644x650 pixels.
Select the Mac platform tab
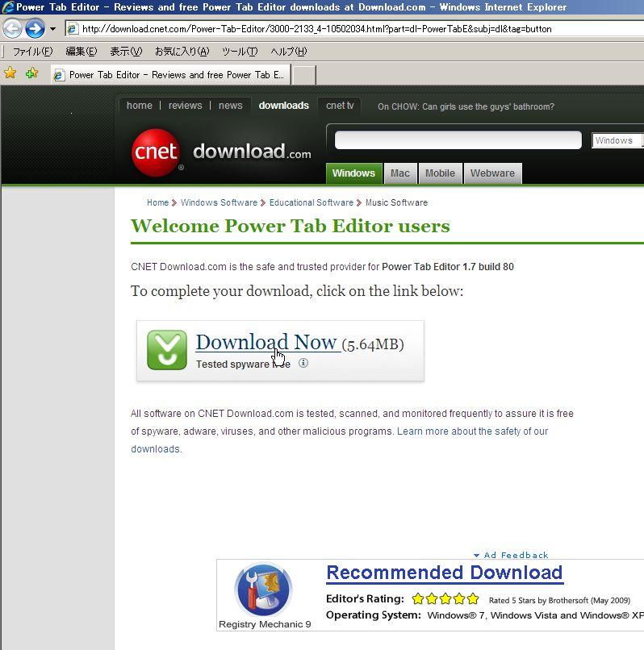400,173
